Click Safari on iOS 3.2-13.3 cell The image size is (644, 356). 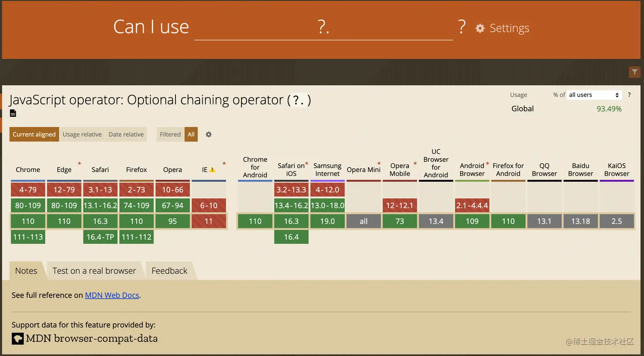(x=291, y=189)
